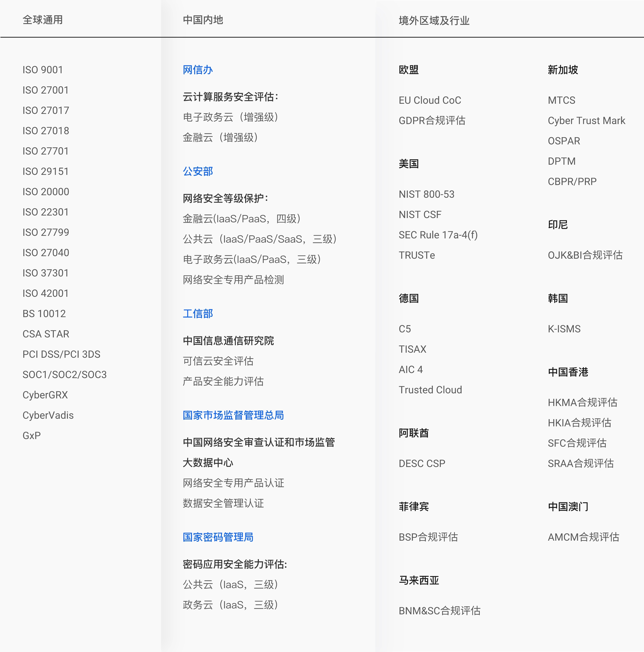Click PCI DSS/PCI 3DS item
The height and width of the screenshot is (652, 644).
click(x=61, y=354)
